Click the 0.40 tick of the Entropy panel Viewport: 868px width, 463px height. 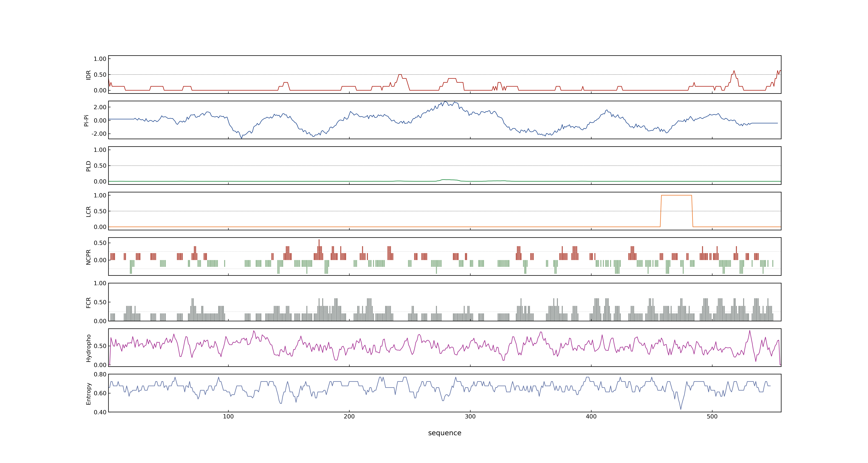coord(100,412)
